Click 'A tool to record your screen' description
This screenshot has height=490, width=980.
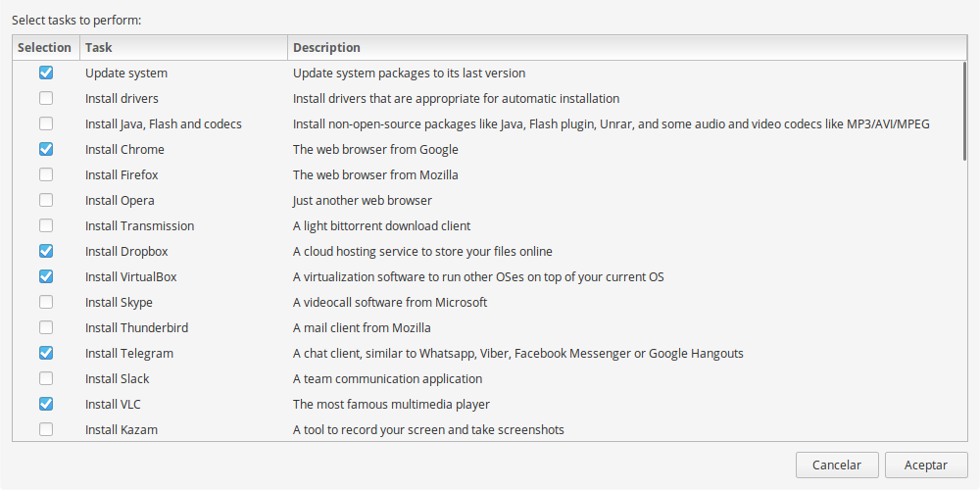[x=429, y=430]
